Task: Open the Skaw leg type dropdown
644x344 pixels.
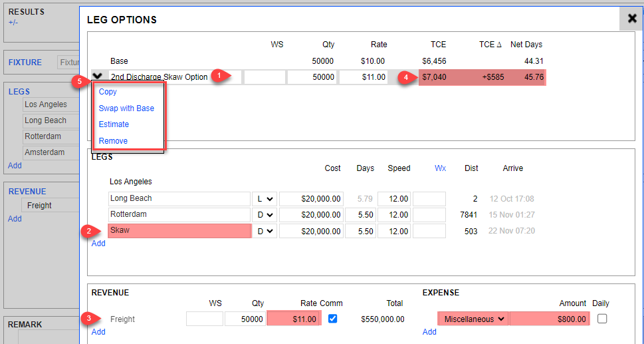Action: (265, 231)
